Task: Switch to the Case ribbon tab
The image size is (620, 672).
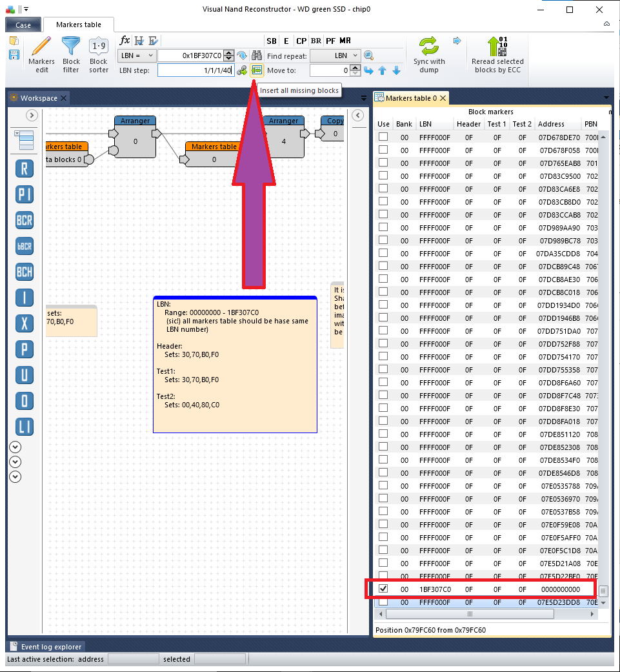Action: [x=23, y=25]
